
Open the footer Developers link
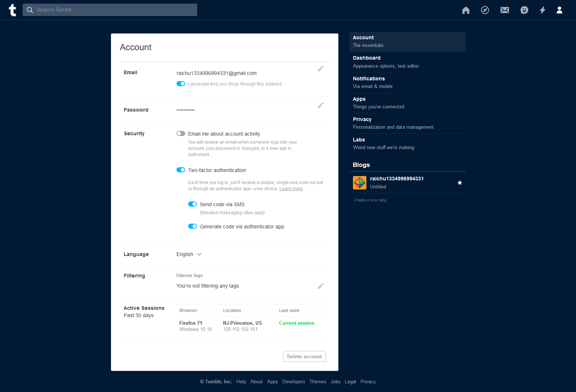[294, 381]
